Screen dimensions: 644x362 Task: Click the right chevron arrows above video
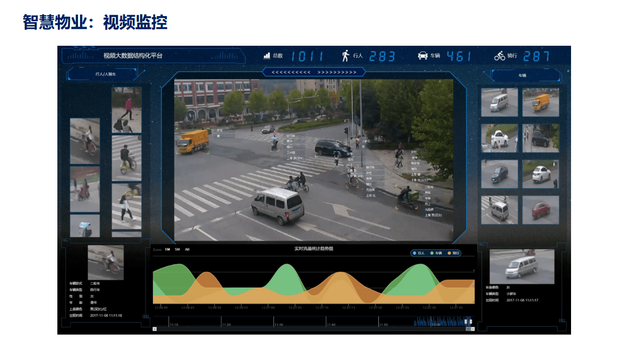(x=337, y=72)
